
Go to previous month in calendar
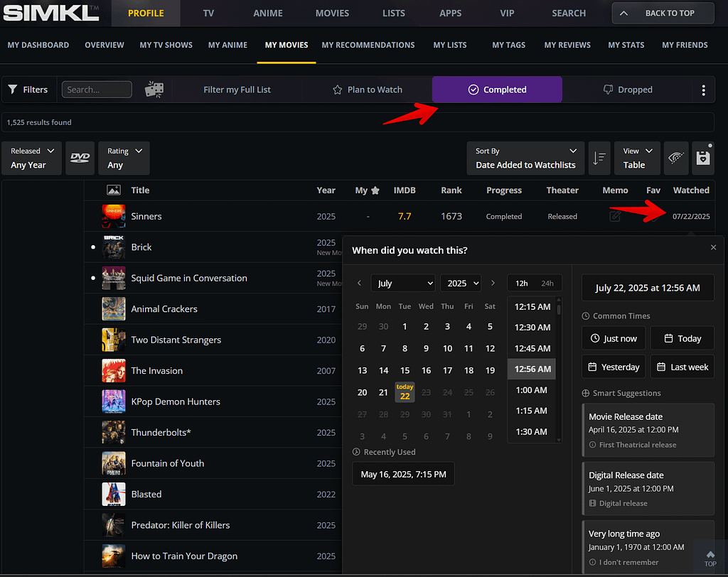click(359, 283)
